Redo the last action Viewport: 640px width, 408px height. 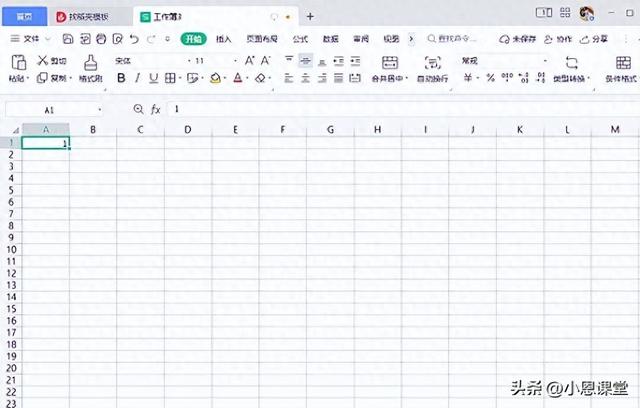(x=151, y=39)
